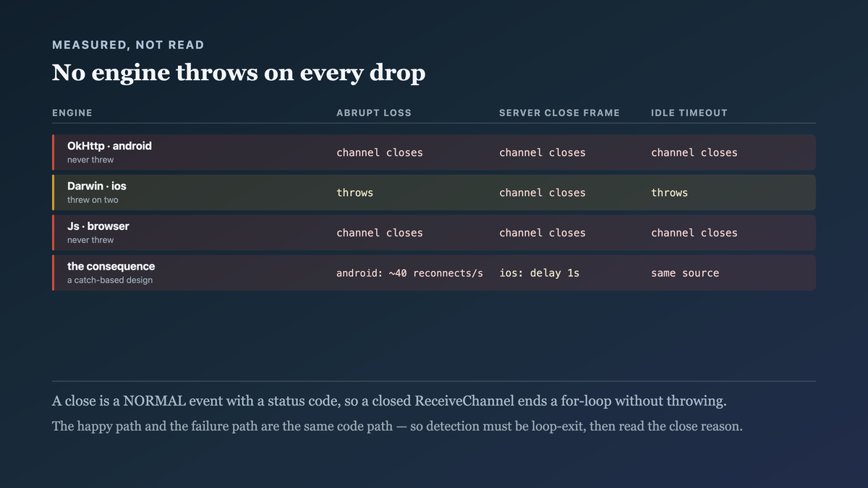Select the SERVER CLOSE FRAME column header
Image resolution: width=868 pixels, height=488 pixels.
tap(560, 113)
